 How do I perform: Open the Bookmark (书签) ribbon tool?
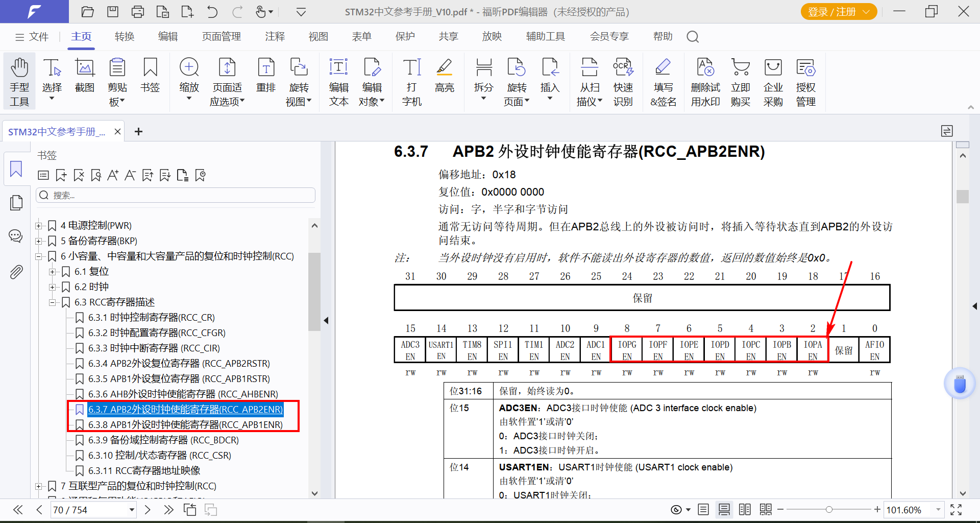pos(150,76)
